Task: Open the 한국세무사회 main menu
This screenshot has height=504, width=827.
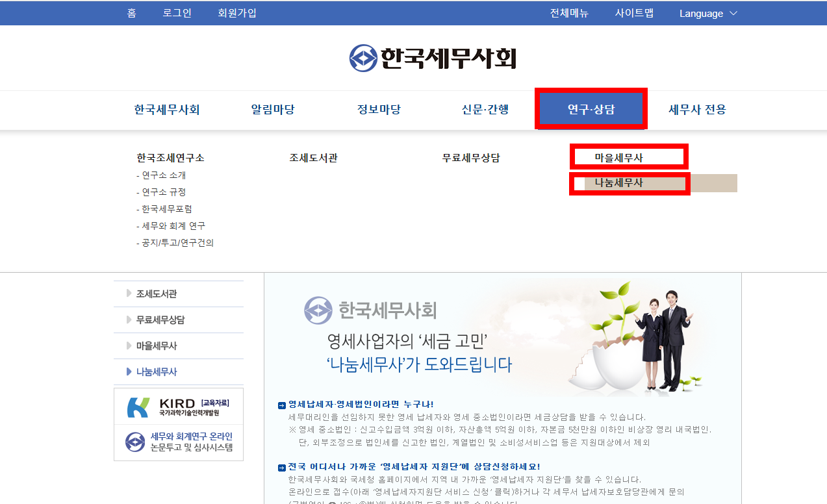Action: (167, 110)
